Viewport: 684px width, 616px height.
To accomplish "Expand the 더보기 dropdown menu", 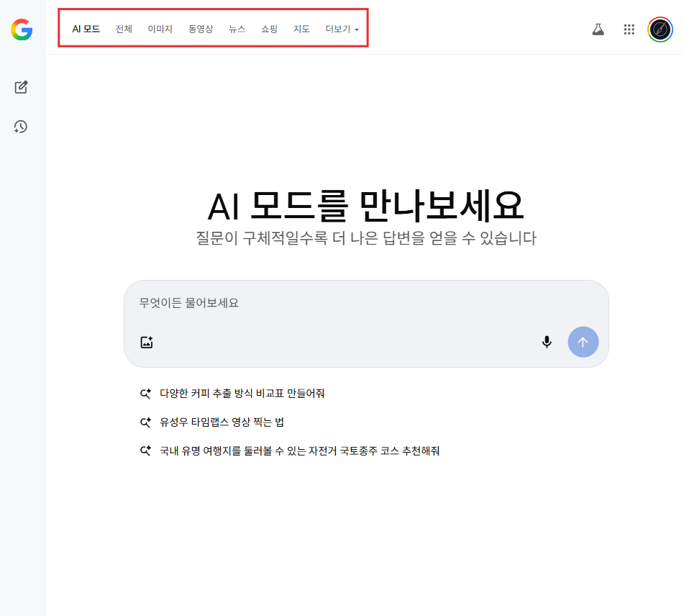I will click(342, 30).
